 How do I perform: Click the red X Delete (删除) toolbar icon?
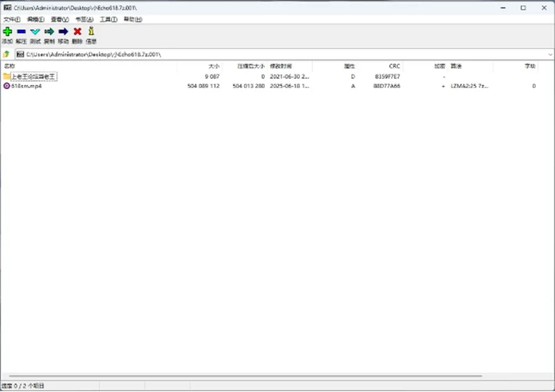point(77,32)
